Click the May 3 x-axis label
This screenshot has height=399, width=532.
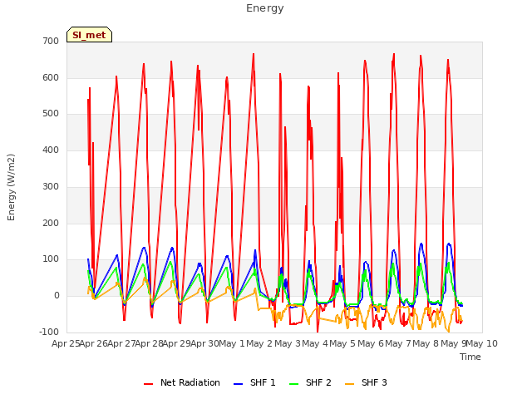(x=288, y=343)
